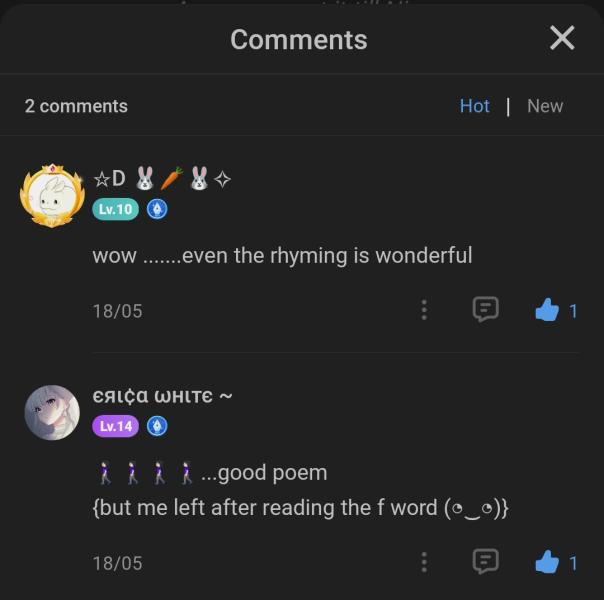Click the blue badge beside Lv.14
The height and width of the screenshot is (600, 604).
157,426
